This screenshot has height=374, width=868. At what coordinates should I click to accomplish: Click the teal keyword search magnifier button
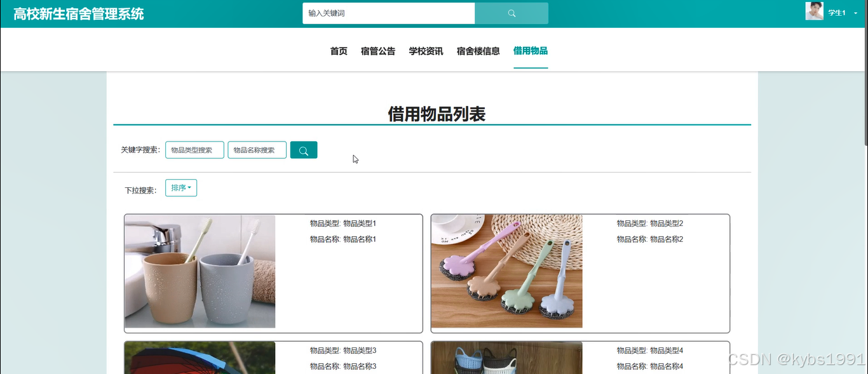pos(304,150)
